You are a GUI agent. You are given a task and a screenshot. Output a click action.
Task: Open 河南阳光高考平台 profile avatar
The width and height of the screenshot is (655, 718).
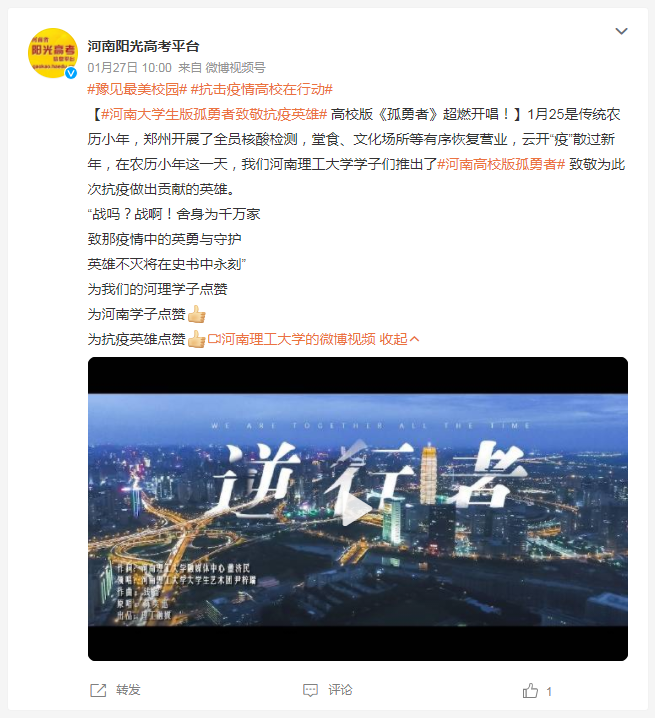click(53, 53)
